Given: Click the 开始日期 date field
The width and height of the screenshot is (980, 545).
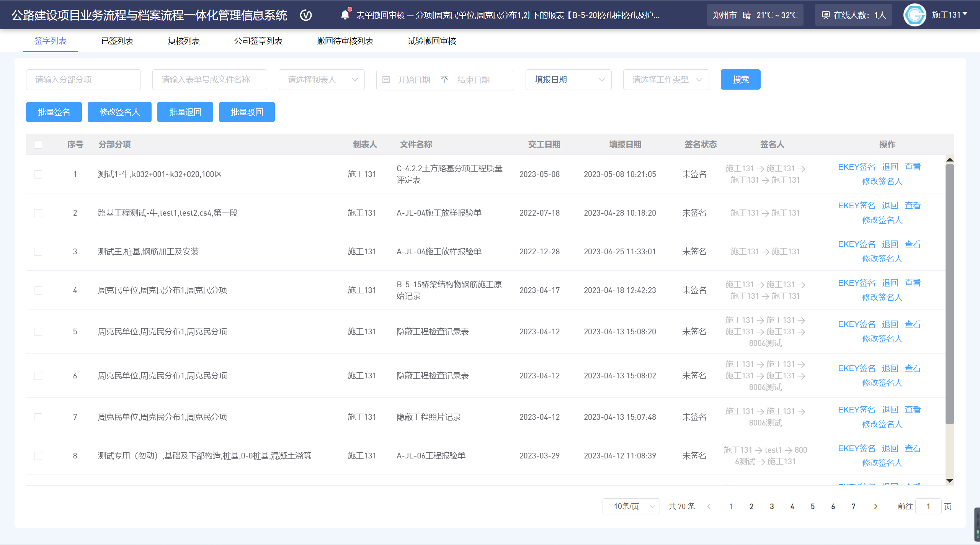Looking at the screenshot, I should coord(414,80).
